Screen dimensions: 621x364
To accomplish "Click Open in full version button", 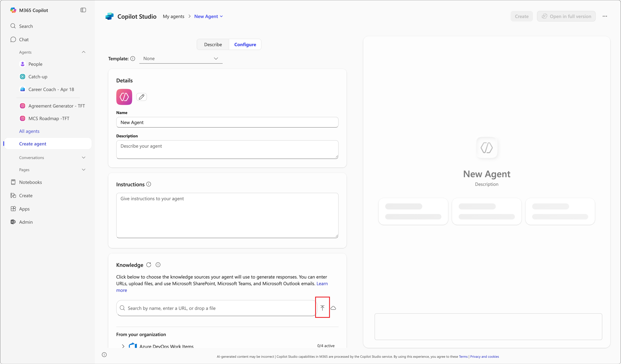I will tap(566, 16).
